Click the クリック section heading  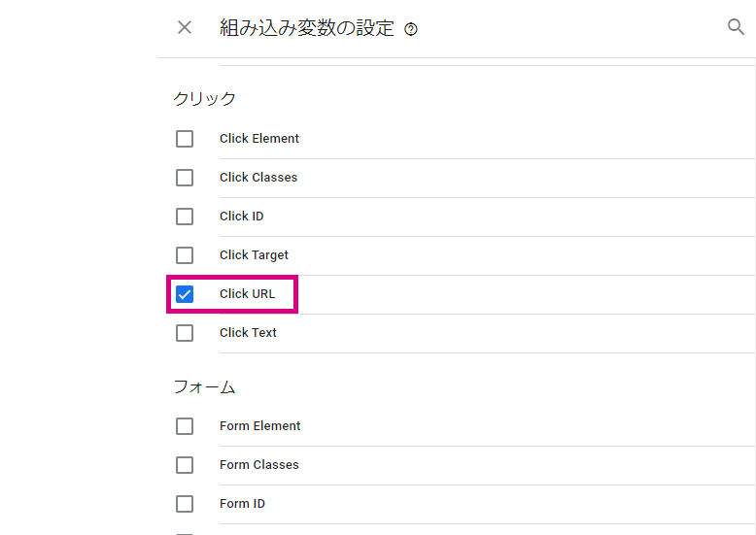tap(204, 98)
